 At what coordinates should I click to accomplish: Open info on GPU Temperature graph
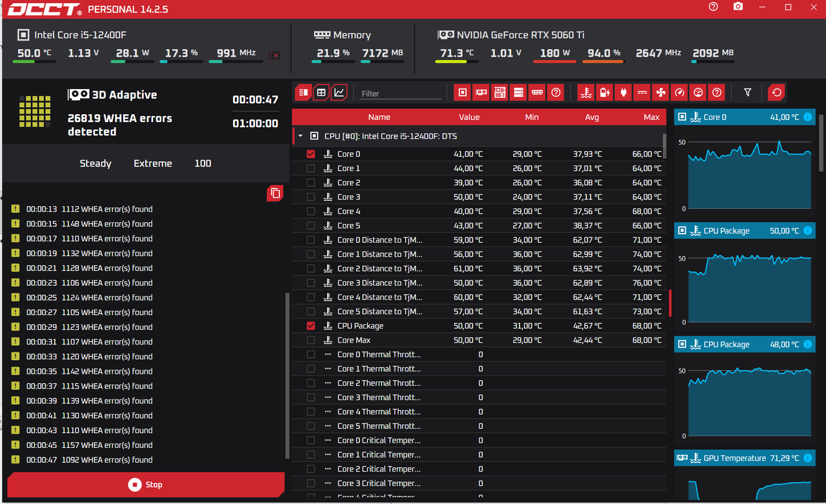808,458
